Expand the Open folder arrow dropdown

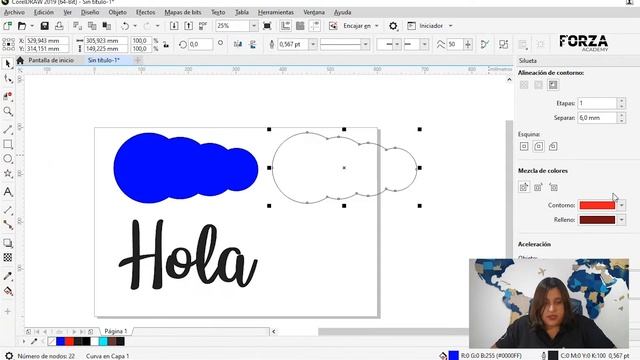pos(32,26)
